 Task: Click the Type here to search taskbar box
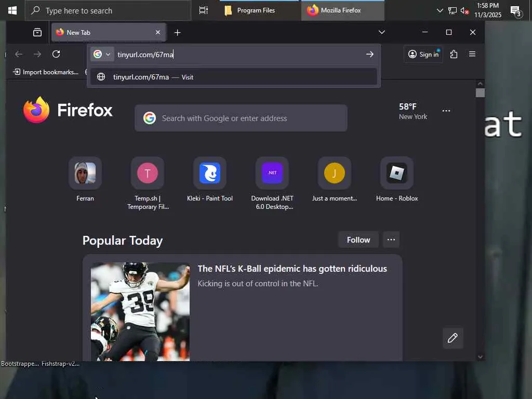pos(108,10)
